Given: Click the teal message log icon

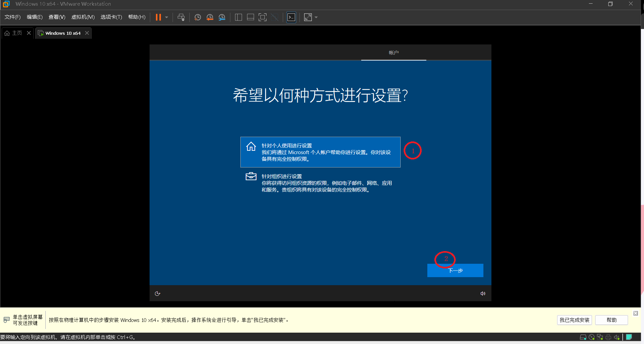Looking at the screenshot, I should pos(629,337).
